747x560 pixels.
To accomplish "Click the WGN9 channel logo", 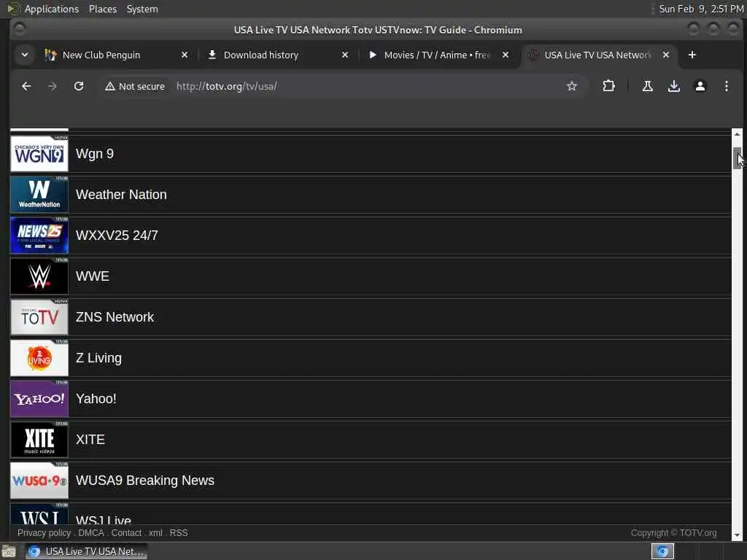I will point(39,154).
